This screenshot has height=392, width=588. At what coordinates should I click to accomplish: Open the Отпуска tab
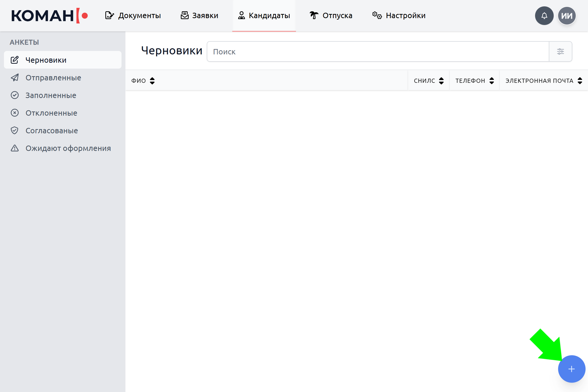(331, 15)
